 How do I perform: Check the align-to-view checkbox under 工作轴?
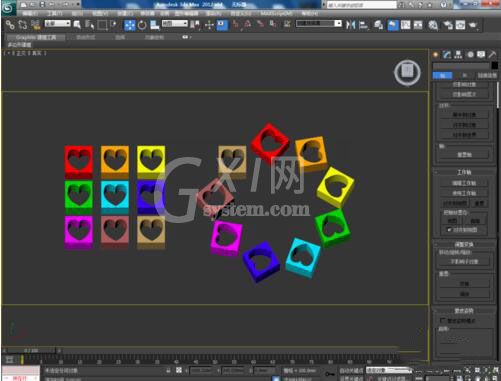449,230
